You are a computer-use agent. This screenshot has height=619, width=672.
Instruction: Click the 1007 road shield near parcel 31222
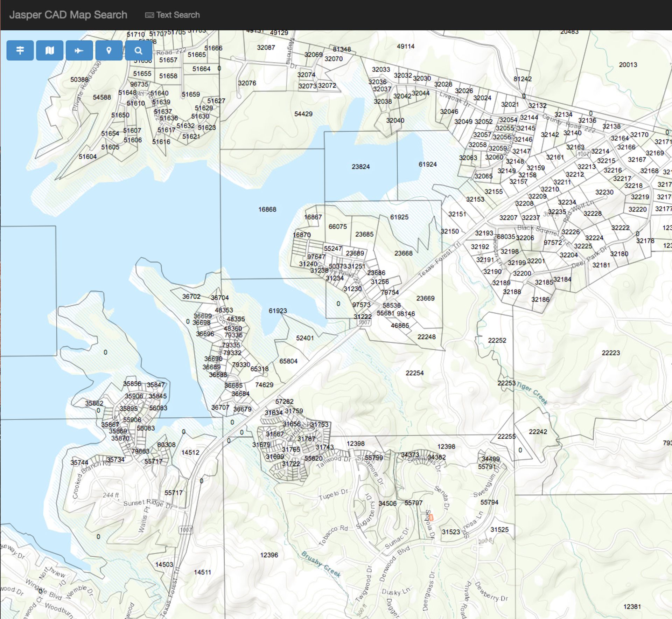click(364, 322)
